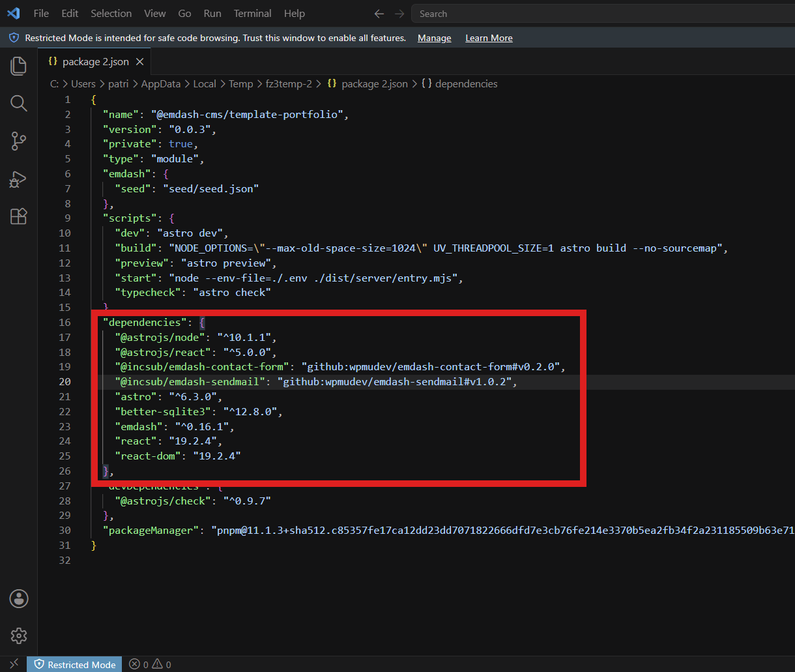Click the true value on the private line

[x=181, y=144]
